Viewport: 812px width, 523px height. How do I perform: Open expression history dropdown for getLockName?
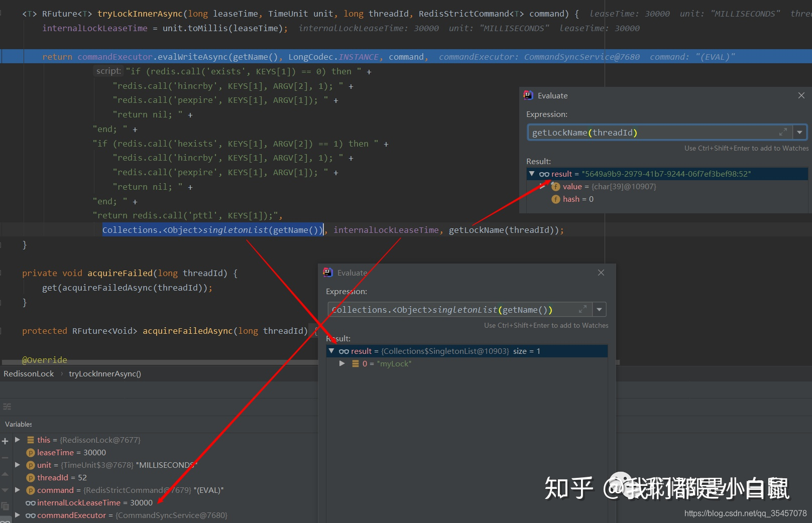[799, 133]
